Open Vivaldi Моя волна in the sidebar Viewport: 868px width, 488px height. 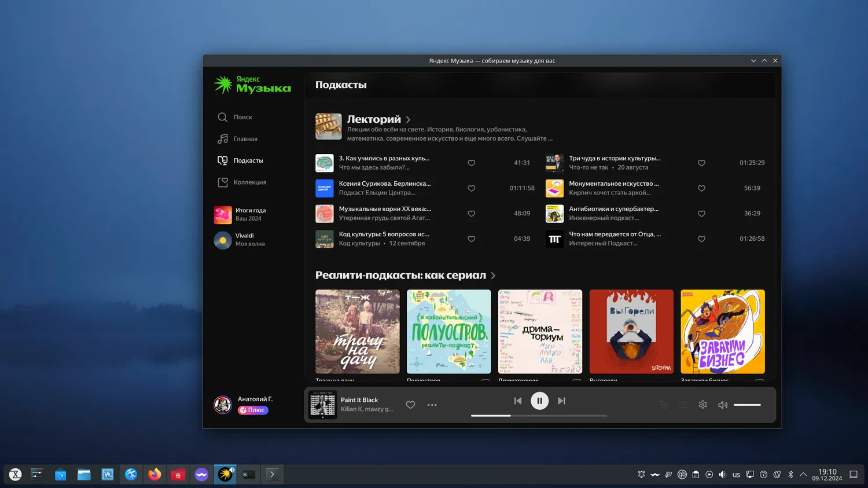(240, 240)
